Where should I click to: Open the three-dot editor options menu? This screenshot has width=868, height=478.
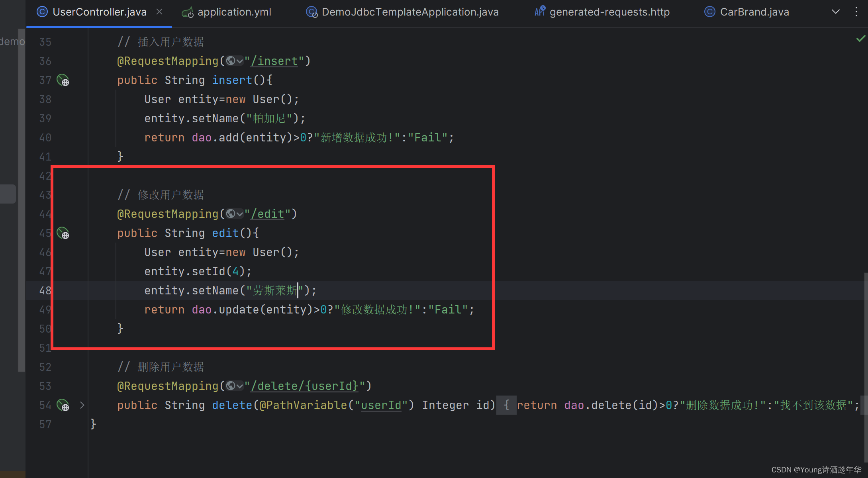click(x=857, y=12)
